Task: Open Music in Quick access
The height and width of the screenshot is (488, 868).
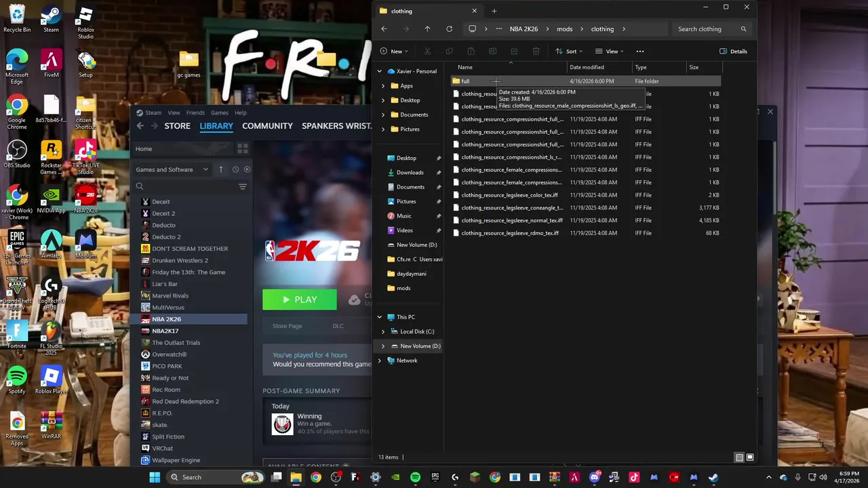Action: click(x=403, y=216)
